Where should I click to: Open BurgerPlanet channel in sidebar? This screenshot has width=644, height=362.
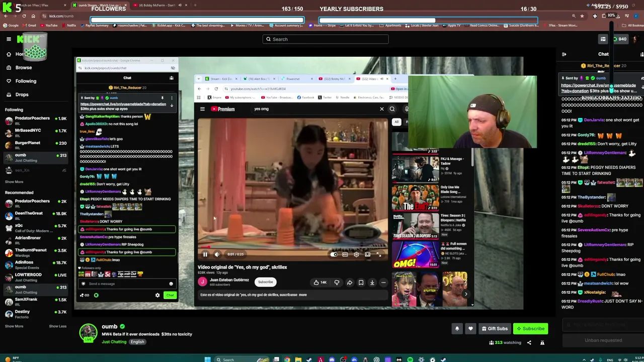point(35,145)
